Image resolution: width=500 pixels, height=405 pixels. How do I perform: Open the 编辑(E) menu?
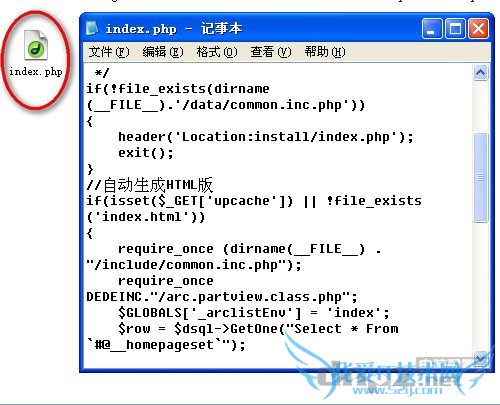point(163,52)
